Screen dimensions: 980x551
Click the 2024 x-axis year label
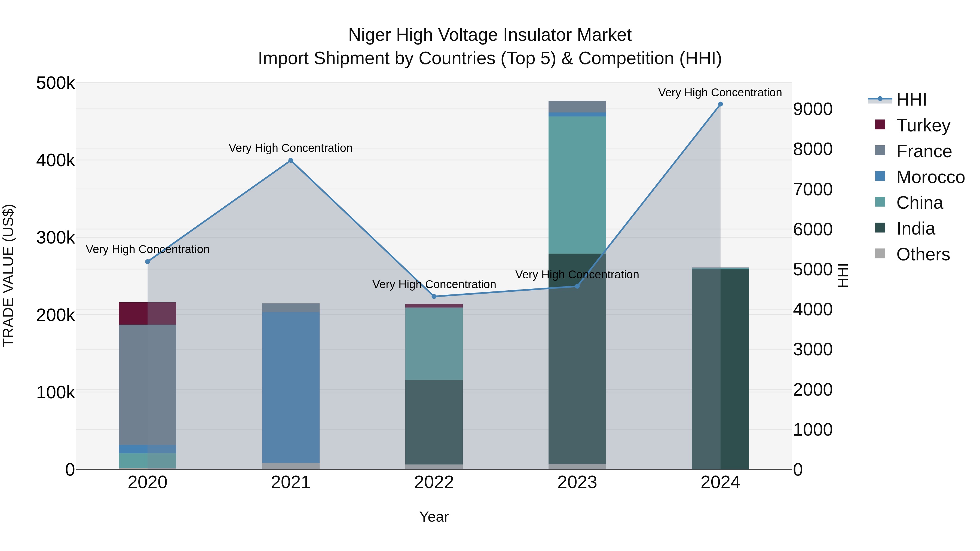tap(720, 482)
